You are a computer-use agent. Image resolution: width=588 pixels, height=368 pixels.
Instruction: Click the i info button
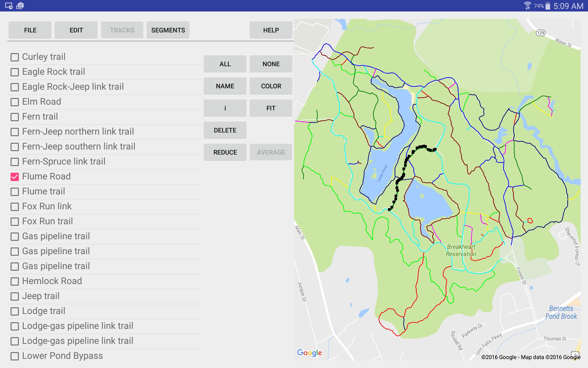pyautogui.click(x=225, y=108)
